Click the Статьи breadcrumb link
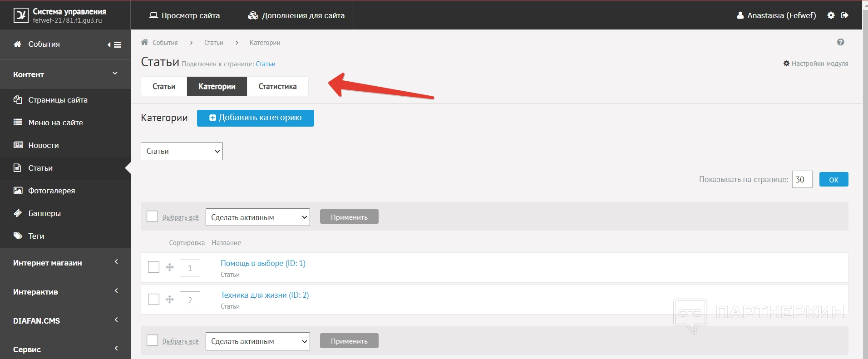 click(214, 43)
